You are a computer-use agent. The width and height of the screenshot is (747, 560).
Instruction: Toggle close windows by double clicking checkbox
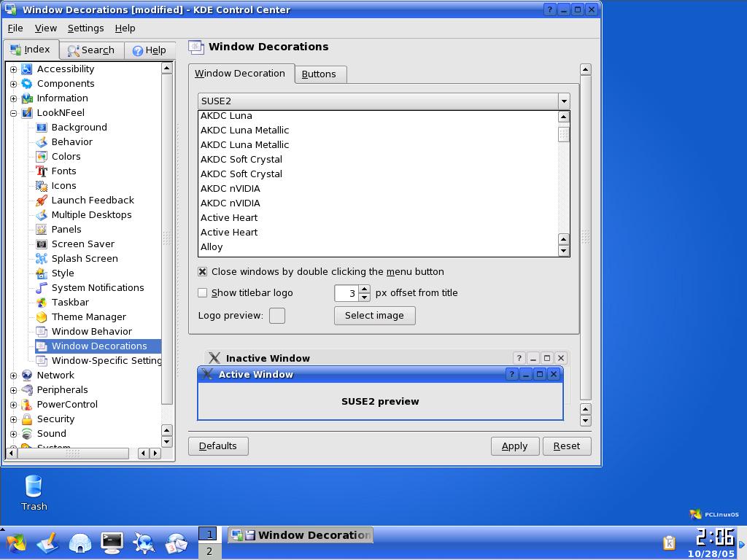pos(203,272)
